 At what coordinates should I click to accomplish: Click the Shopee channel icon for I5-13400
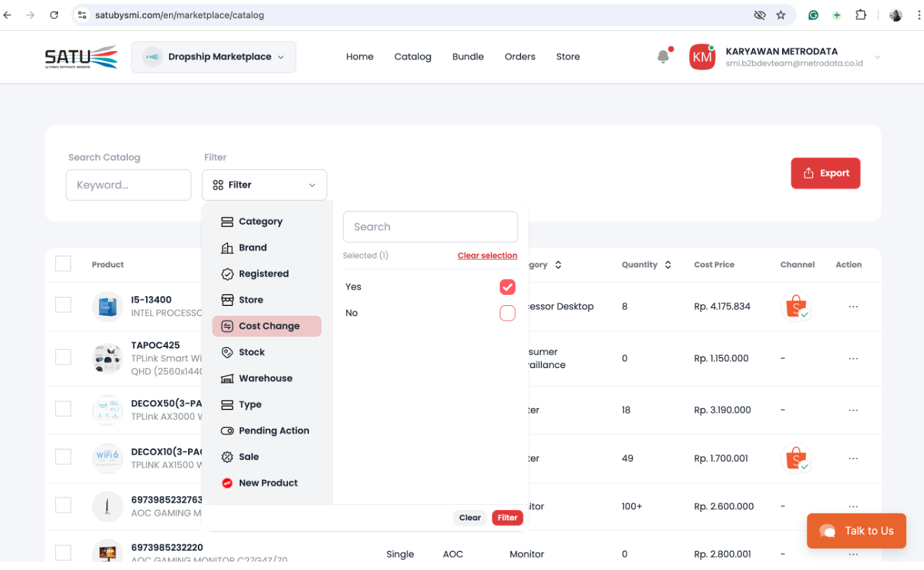(795, 306)
